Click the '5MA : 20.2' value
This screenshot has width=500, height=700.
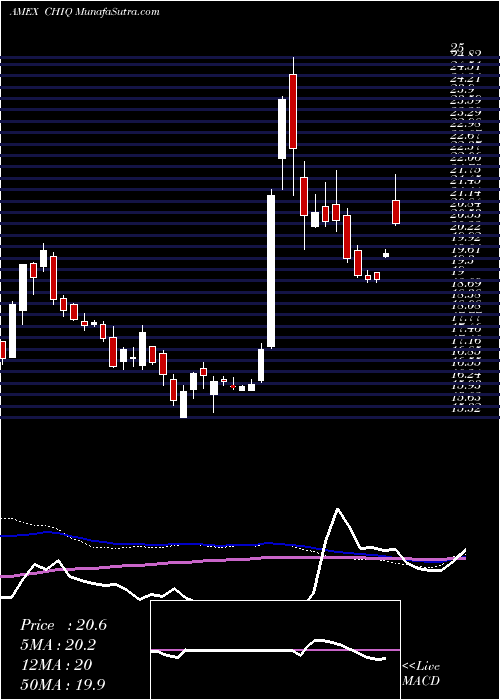(x=58, y=645)
